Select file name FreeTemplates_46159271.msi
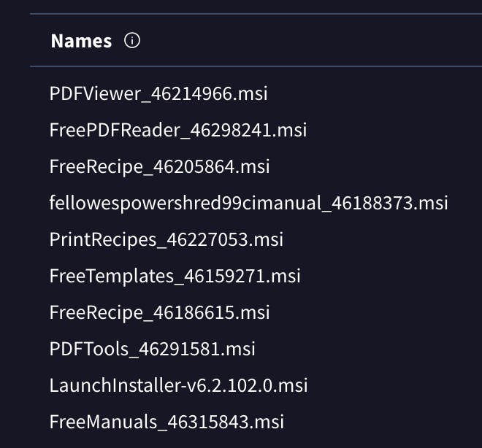This screenshot has height=448, width=482. [175, 276]
